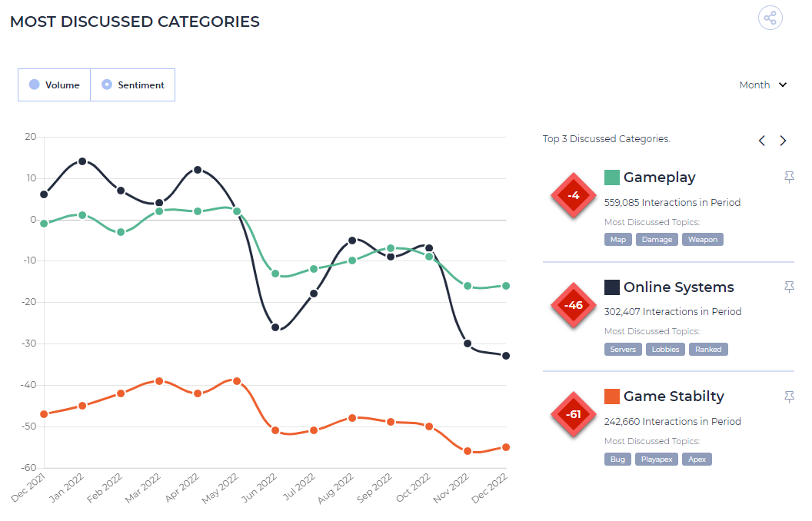Select the Playapex topic tag

click(657, 460)
